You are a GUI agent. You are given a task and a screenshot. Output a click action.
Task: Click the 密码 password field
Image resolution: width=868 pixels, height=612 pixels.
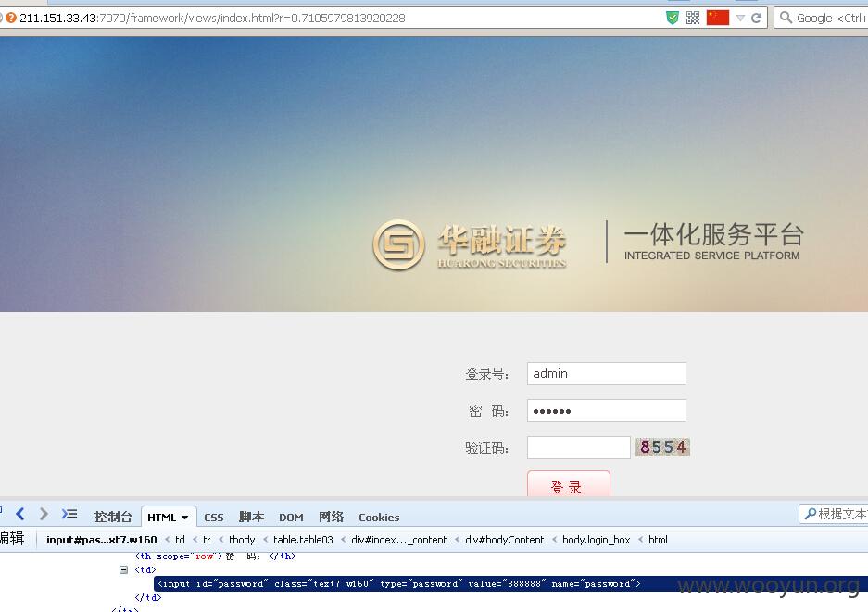click(606, 410)
